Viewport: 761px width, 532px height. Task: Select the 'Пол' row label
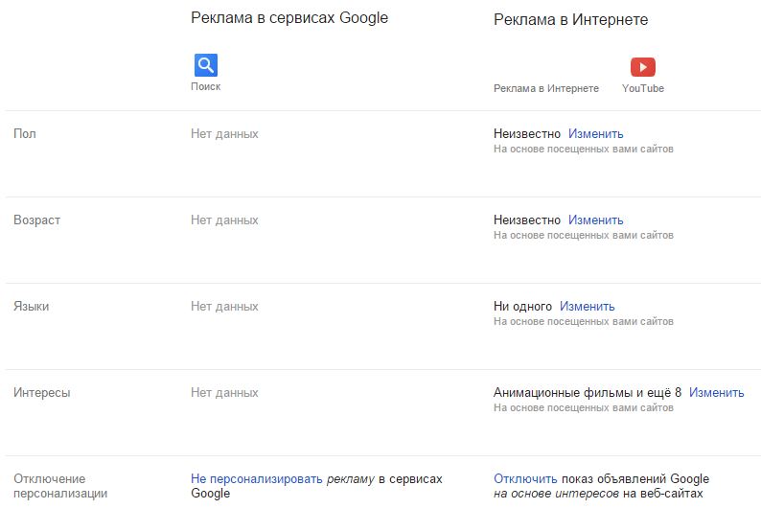25,134
